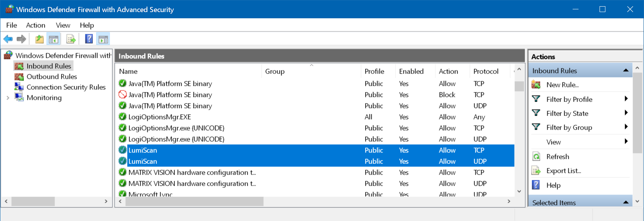
Task: Click the Connection Security Rules icon
Action: 19,87
